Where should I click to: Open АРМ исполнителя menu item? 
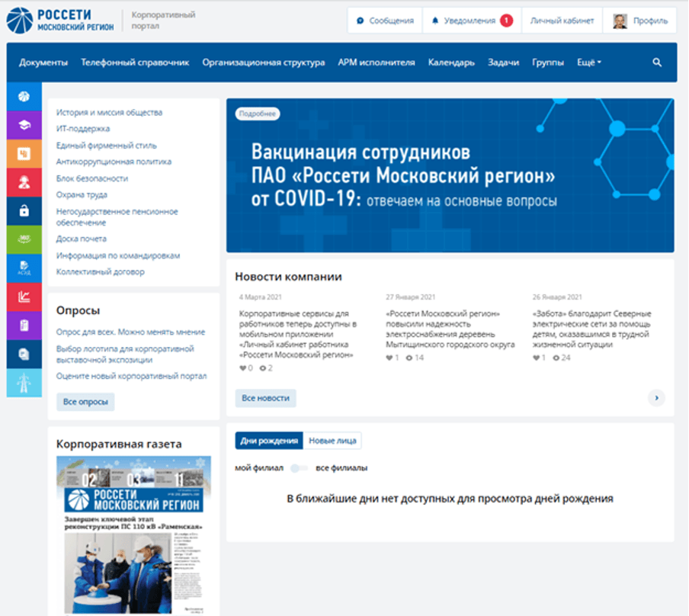[x=377, y=63]
